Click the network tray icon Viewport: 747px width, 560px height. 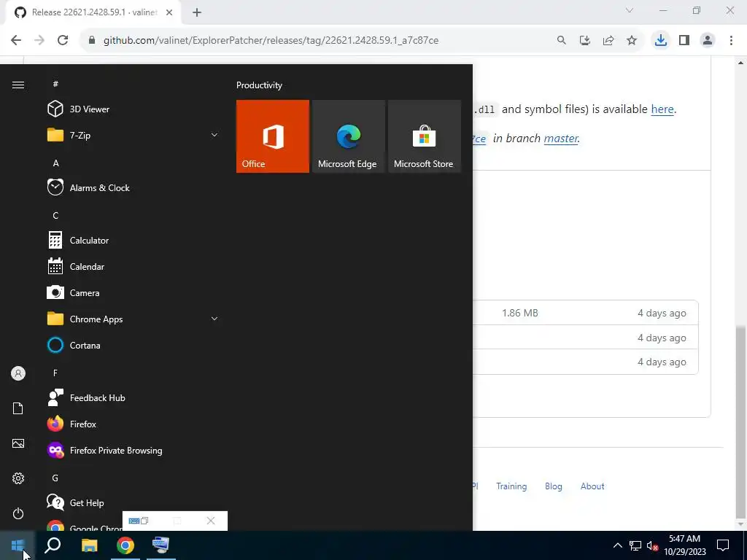coord(635,545)
